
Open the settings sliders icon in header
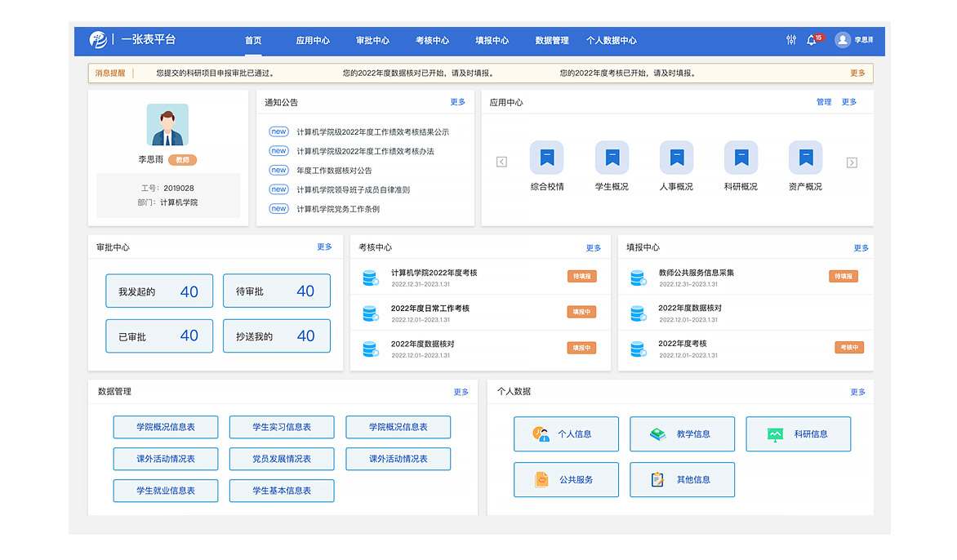pyautogui.click(x=790, y=40)
